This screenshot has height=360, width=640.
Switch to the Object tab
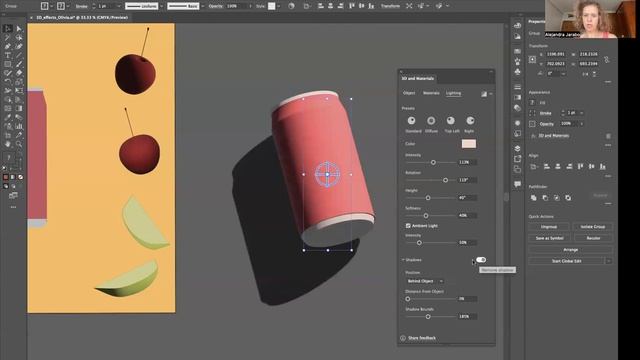click(409, 93)
